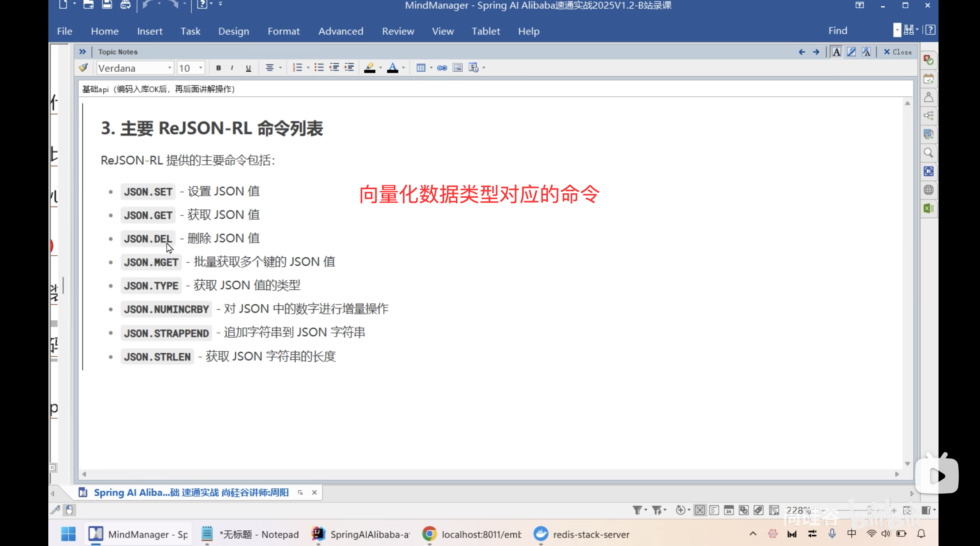Select the Excel export icon in sidebar
980x546 pixels.
pyautogui.click(x=929, y=208)
